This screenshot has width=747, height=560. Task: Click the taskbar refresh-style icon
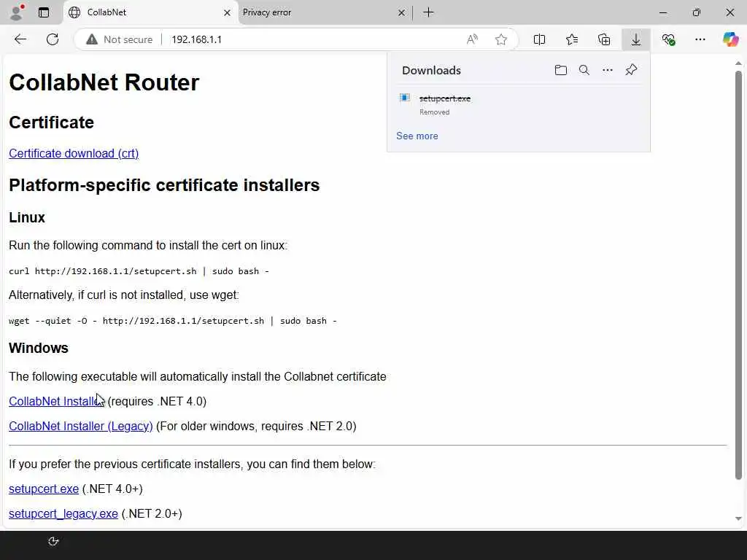(x=53, y=542)
